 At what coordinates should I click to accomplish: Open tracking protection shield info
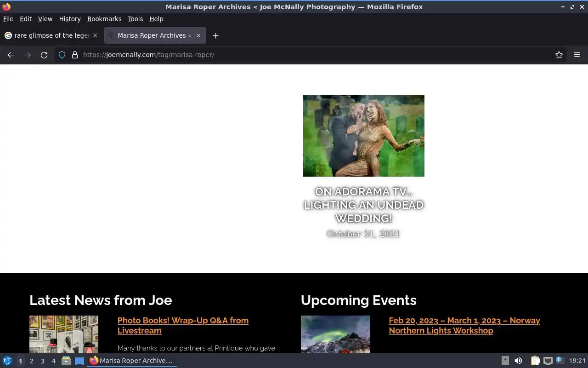pos(62,55)
